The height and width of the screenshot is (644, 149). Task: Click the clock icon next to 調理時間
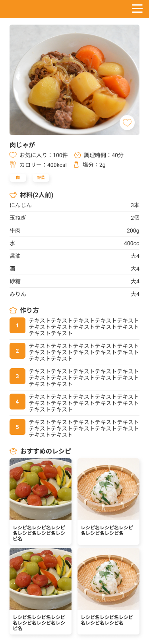[x=77, y=155]
